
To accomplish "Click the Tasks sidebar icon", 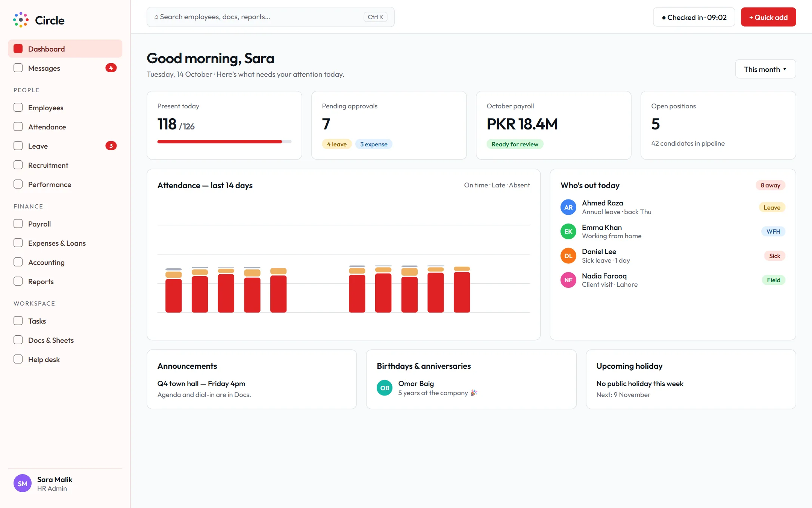I will coord(18,321).
